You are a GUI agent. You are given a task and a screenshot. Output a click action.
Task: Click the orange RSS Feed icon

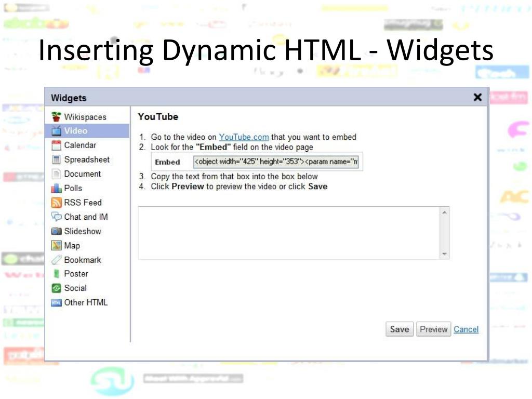[x=56, y=203]
